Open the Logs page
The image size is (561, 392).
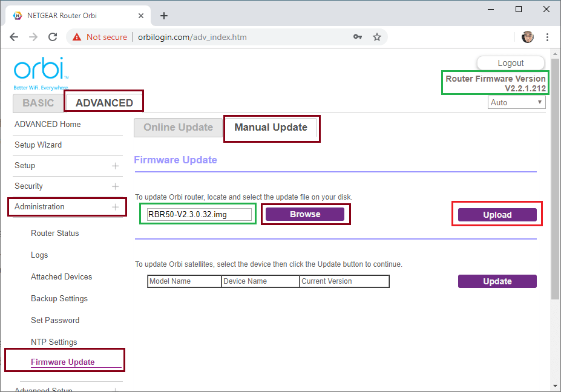tap(39, 255)
